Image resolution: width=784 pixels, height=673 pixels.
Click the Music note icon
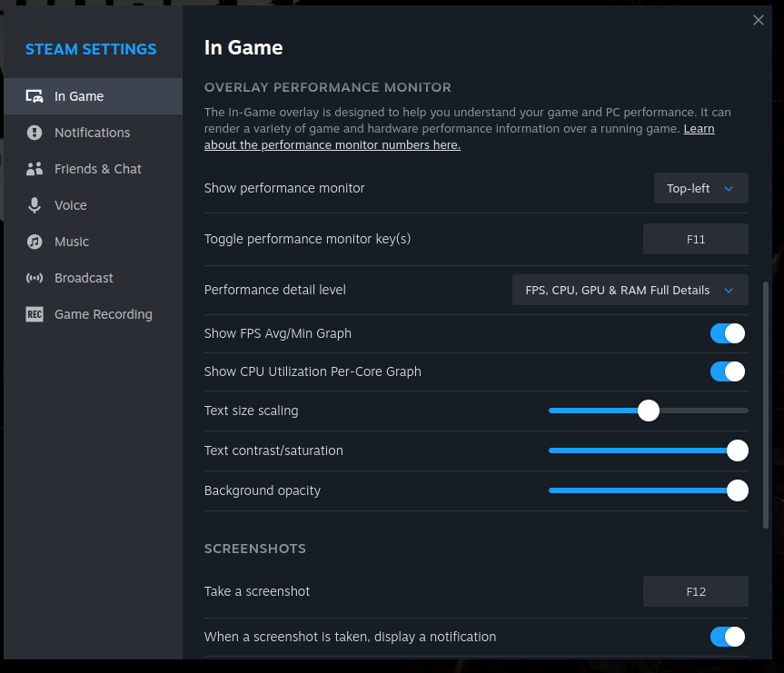[x=35, y=242]
